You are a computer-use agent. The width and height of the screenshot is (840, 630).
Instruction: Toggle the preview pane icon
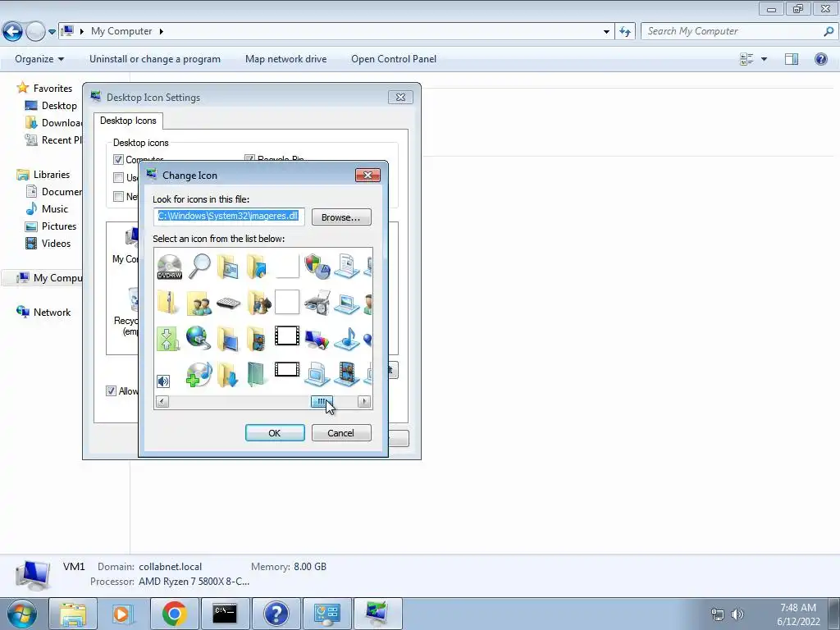click(792, 59)
